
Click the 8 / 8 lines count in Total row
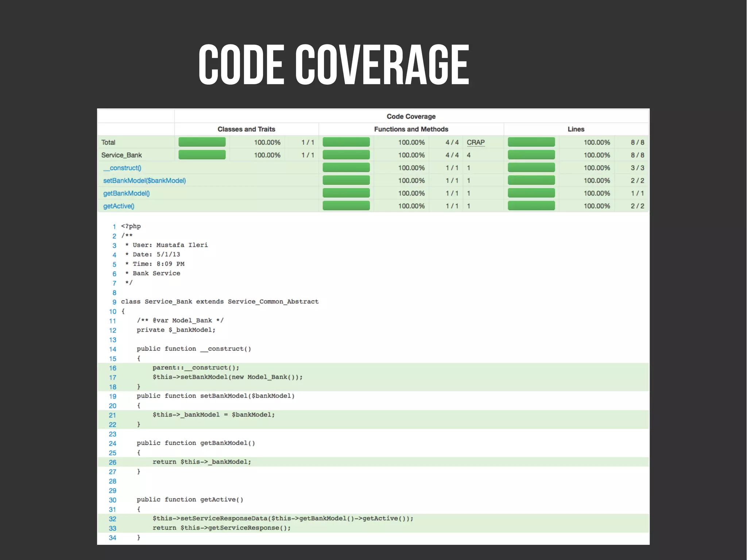point(638,142)
